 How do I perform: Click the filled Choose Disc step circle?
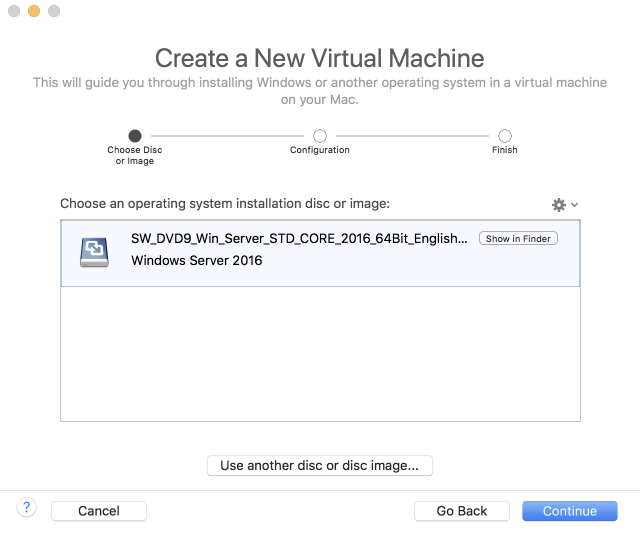pyautogui.click(x=135, y=136)
